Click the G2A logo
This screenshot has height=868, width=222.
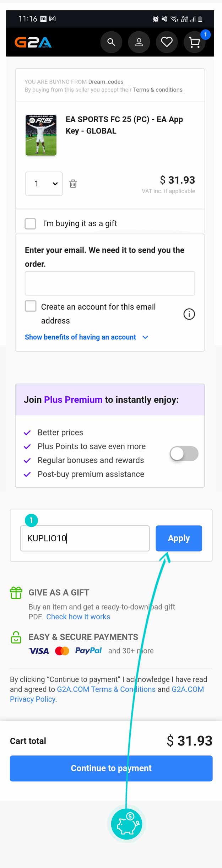click(33, 43)
